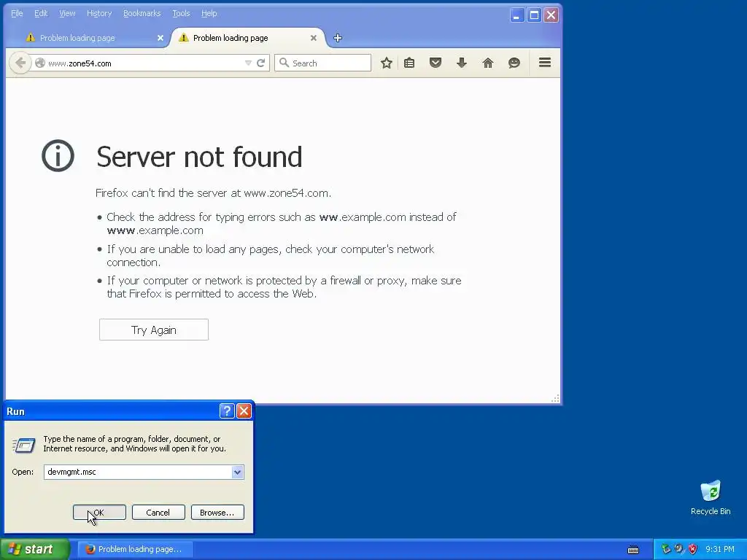Close the first Problem loading page tab
The image size is (747, 560).
(160, 38)
